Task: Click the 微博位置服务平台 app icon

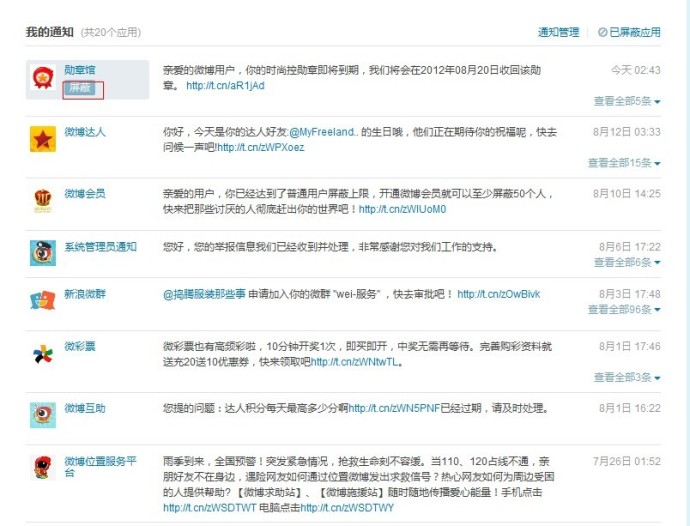Action: point(43,467)
